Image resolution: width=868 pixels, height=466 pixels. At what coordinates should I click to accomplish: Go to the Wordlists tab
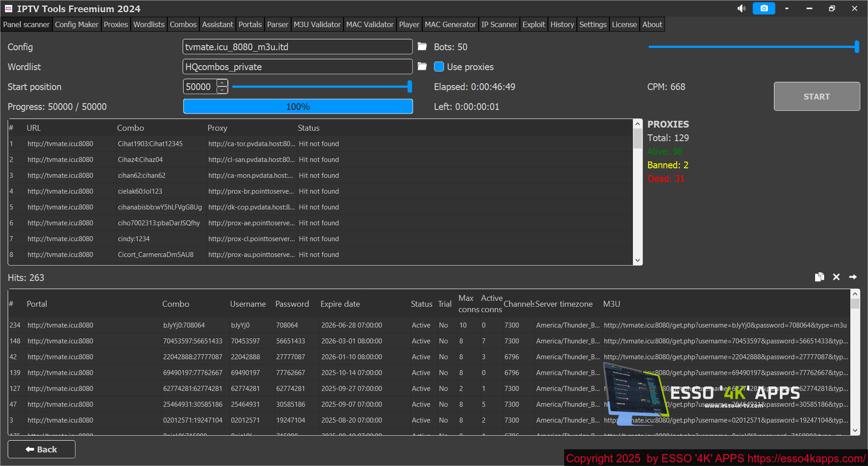tap(149, 24)
